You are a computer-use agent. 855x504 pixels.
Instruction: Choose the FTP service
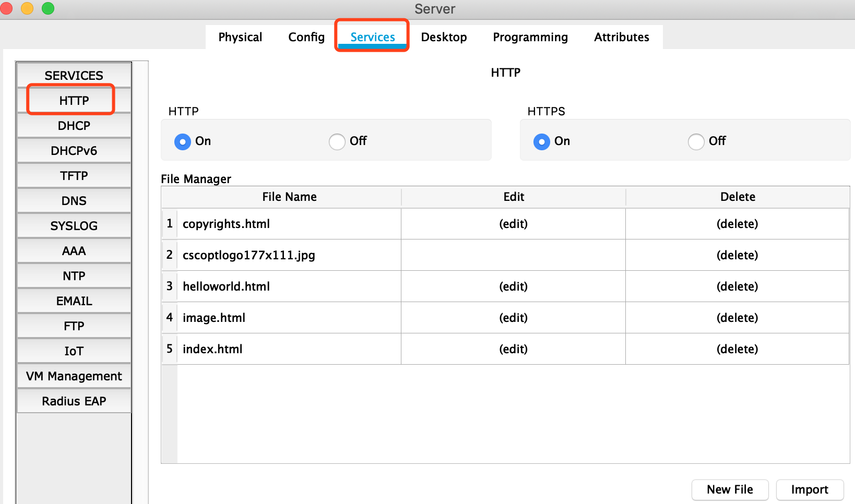(74, 326)
